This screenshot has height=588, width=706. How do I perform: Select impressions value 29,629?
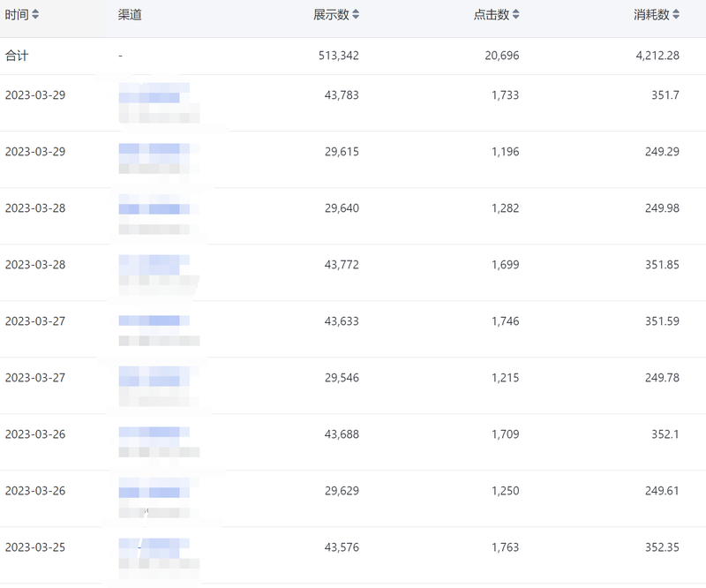[x=342, y=491]
